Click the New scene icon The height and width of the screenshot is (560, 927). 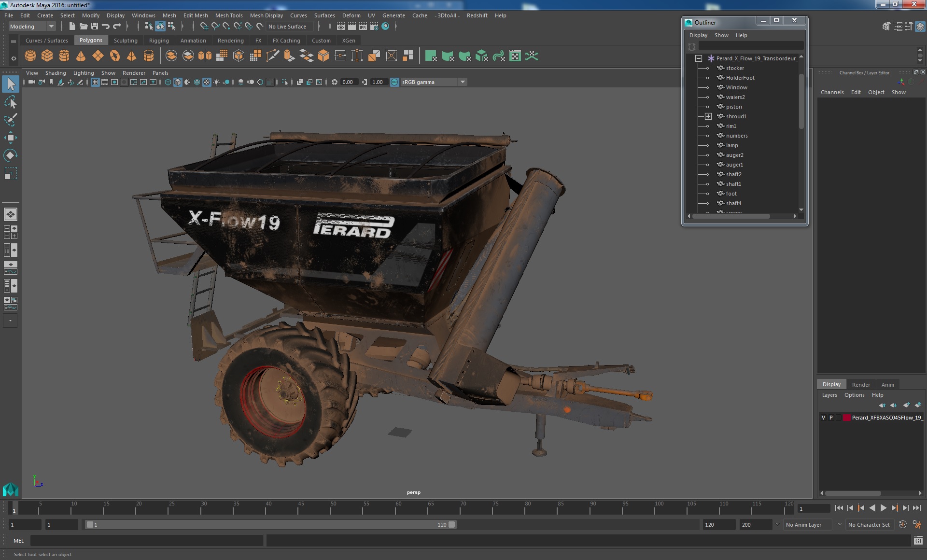point(72,27)
